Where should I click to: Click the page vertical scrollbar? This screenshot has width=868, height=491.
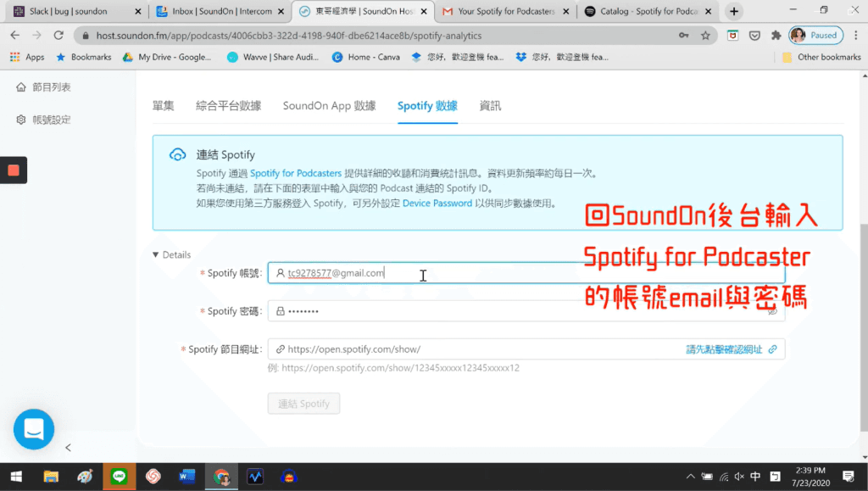click(864, 326)
